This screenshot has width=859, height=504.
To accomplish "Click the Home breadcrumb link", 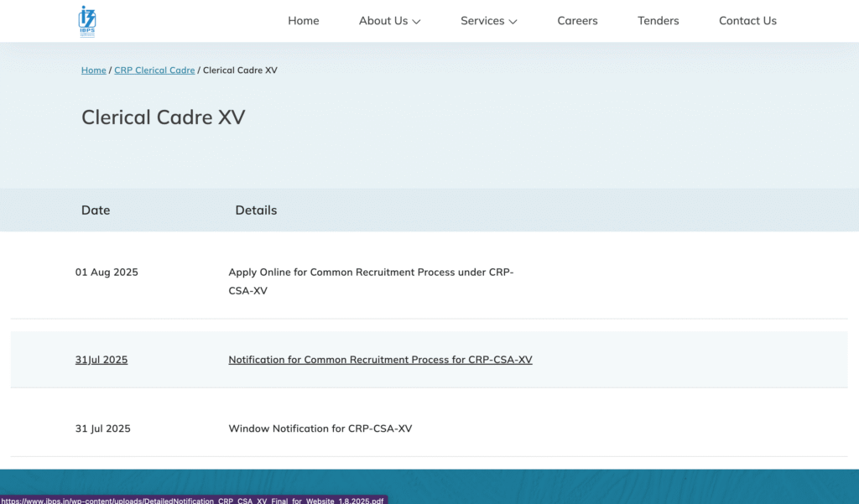I will (x=94, y=70).
